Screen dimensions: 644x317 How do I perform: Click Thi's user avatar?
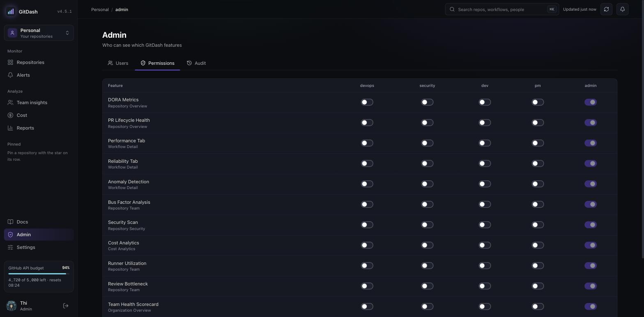coord(11,306)
